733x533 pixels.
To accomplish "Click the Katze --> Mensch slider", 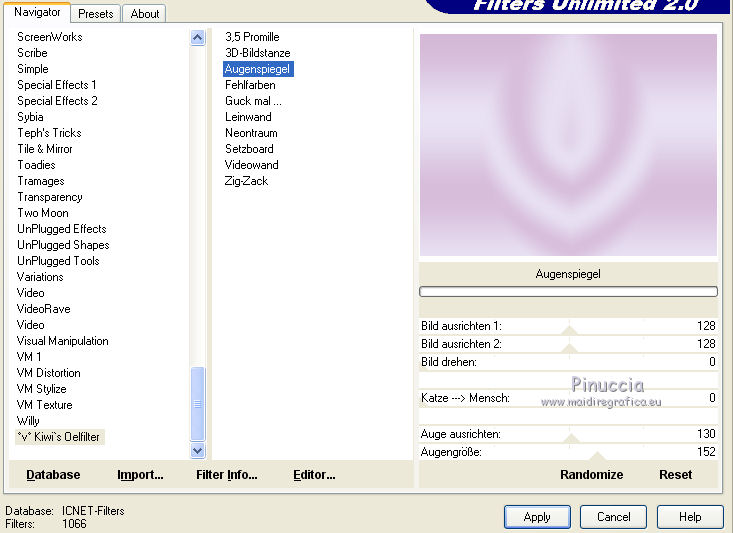I will pos(568,398).
